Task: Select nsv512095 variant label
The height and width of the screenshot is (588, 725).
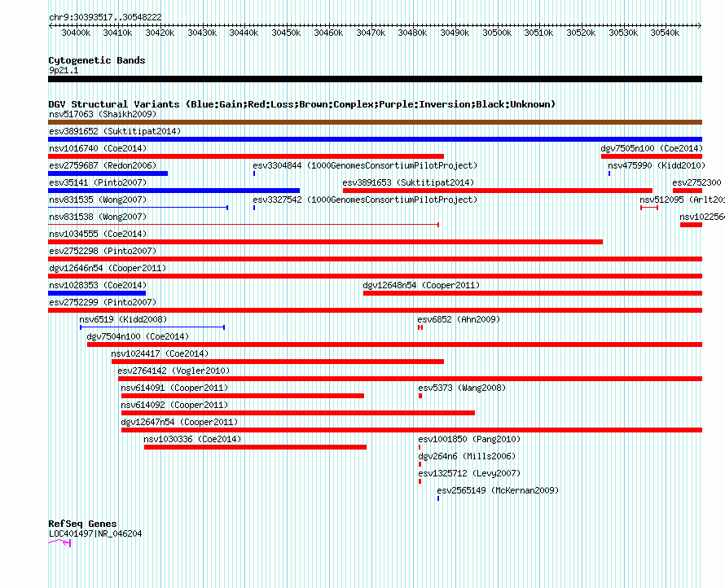Action: pos(682,200)
